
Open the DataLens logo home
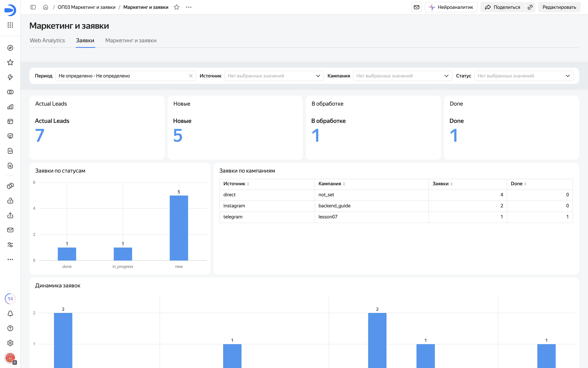[10, 10]
